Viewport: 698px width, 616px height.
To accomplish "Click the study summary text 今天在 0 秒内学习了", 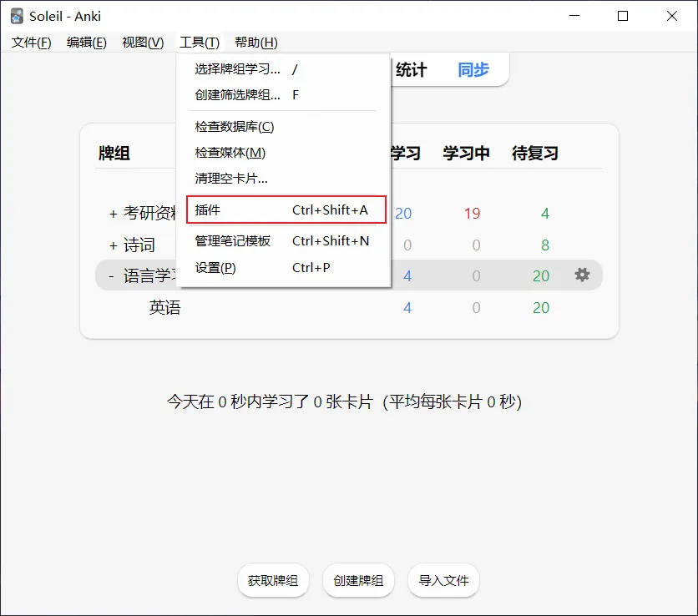I will tap(344, 402).
